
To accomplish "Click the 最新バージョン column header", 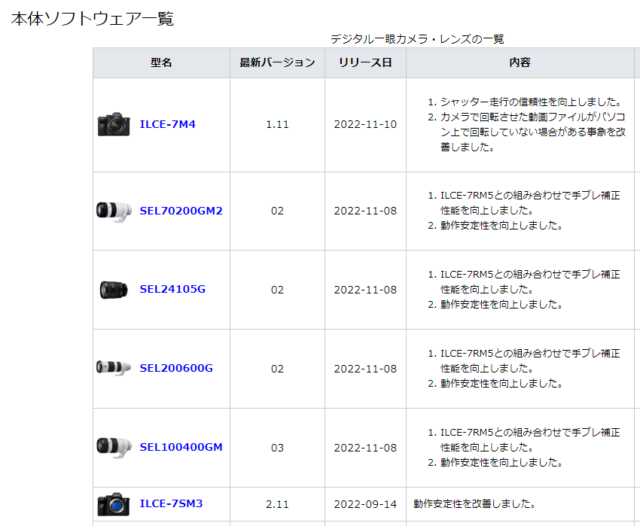I will [277, 63].
